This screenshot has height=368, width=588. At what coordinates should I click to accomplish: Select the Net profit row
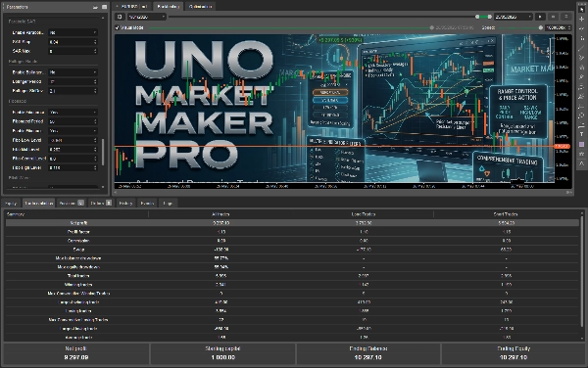292,223
